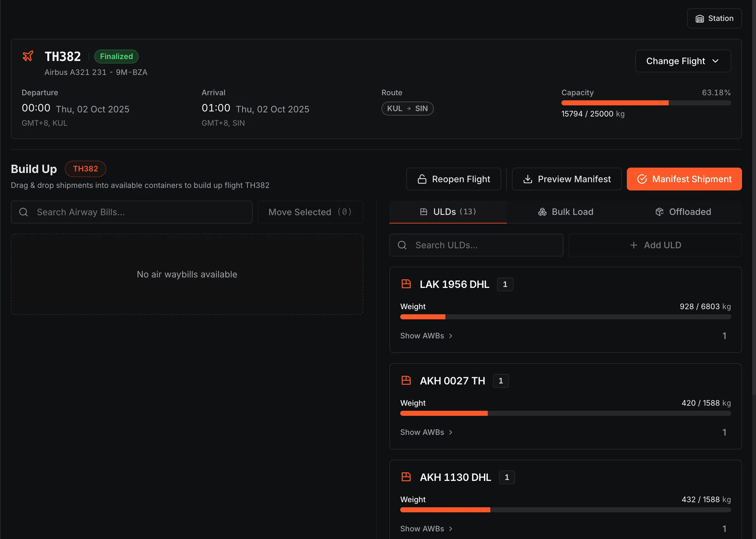Expand Show AWBs under AKH 1130 DHL
Image resolution: width=756 pixels, height=539 pixels.
[426, 529]
